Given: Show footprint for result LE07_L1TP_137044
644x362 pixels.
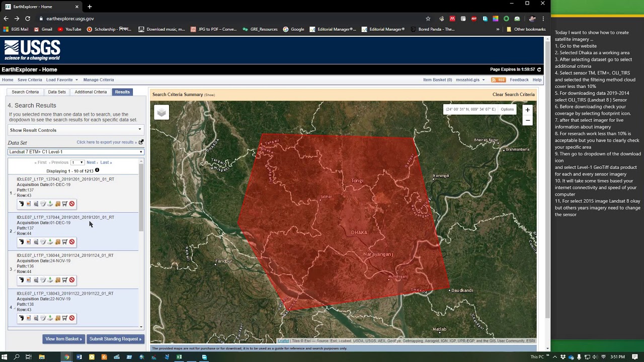Looking at the screenshot, I should click(x=21, y=242).
